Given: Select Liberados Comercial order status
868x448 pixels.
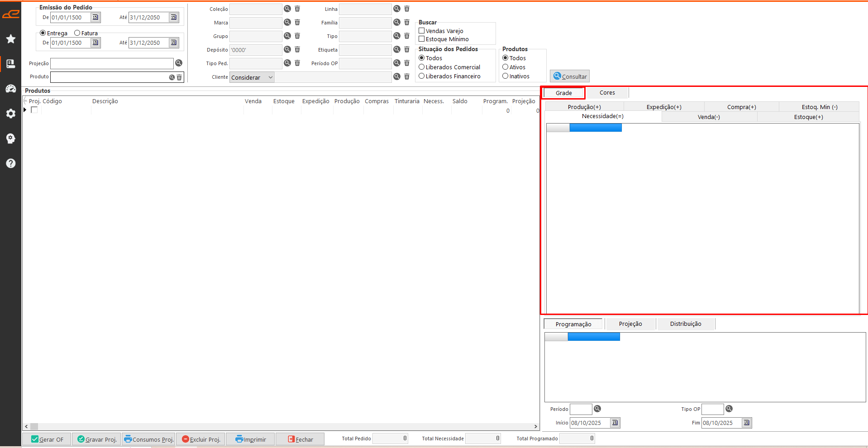Looking at the screenshot, I should pos(422,67).
